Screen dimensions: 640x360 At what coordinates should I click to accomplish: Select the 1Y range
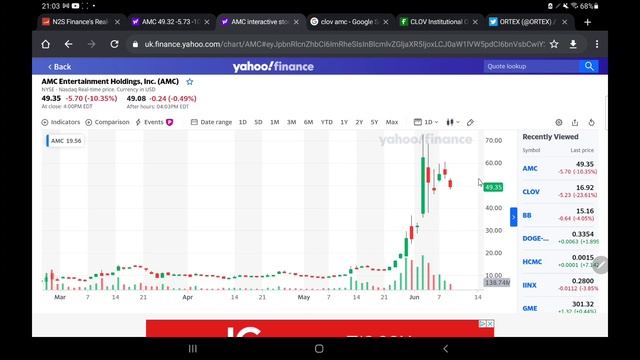pos(344,122)
